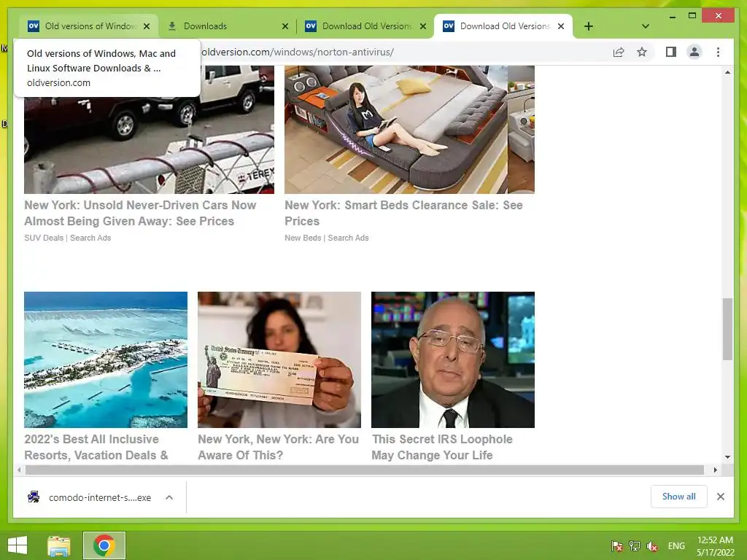Open 'New York: Are You Aware Of This?' link
747x560 pixels.
click(278, 447)
